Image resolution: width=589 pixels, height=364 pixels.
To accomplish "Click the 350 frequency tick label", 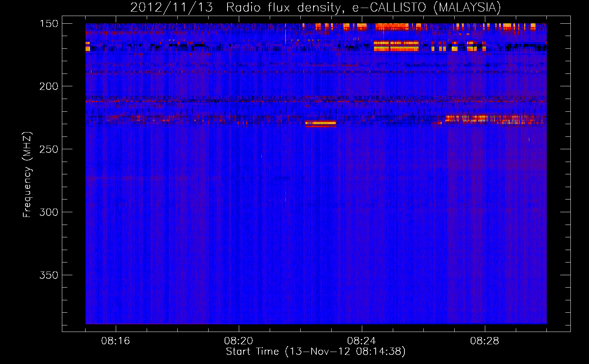I will [49, 275].
